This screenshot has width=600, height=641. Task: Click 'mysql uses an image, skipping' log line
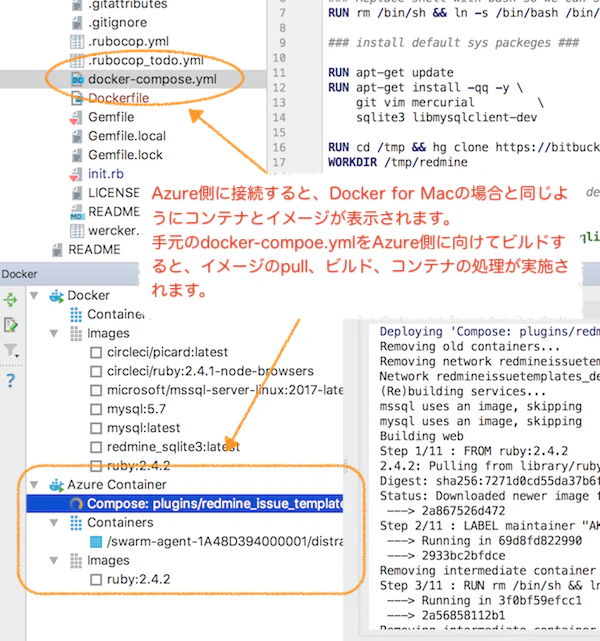pyautogui.click(x=481, y=421)
